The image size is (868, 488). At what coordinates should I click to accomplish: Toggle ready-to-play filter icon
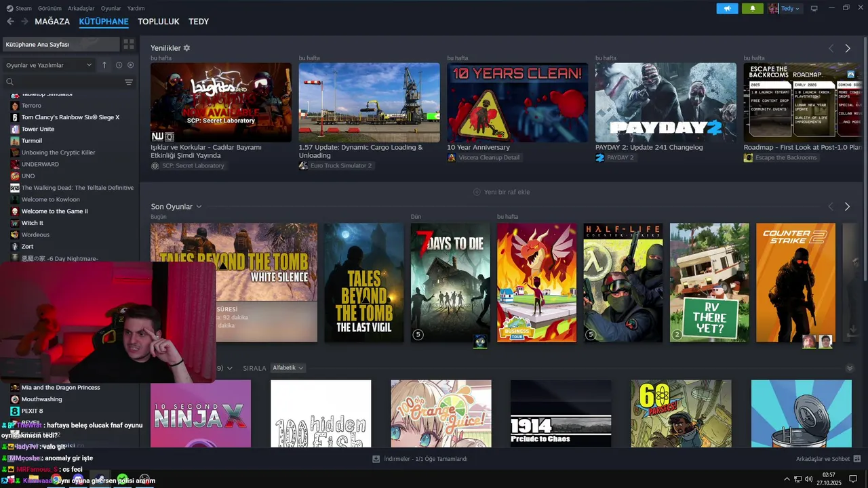point(130,65)
